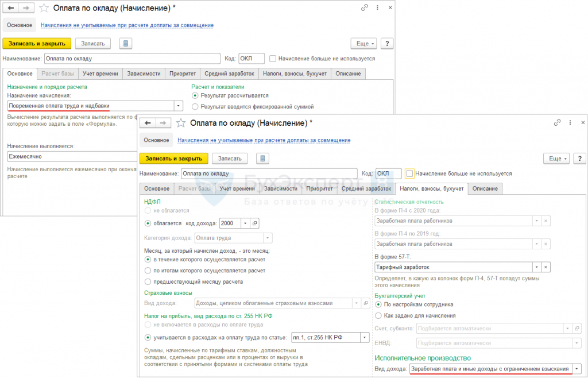The width and height of the screenshot is (588, 378).
Task: Help question button in rear window
Action: coord(387,44)
